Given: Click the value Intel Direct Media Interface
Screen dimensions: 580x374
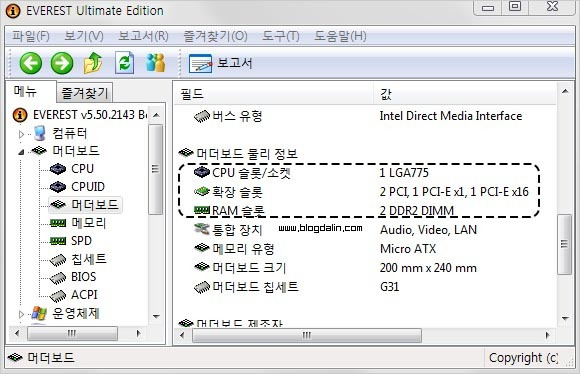Looking at the screenshot, I should (451, 116).
